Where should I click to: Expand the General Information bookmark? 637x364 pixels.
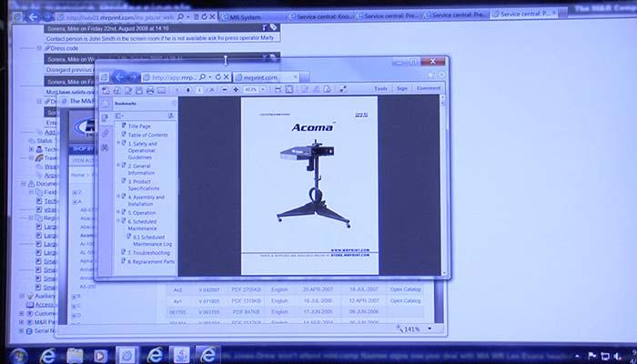[x=119, y=167]
